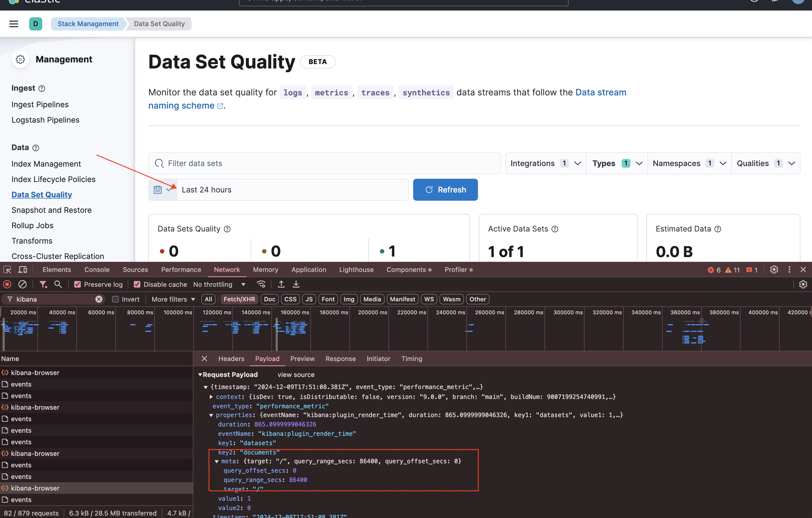Toggle the CSS type filter

[290, 299]
